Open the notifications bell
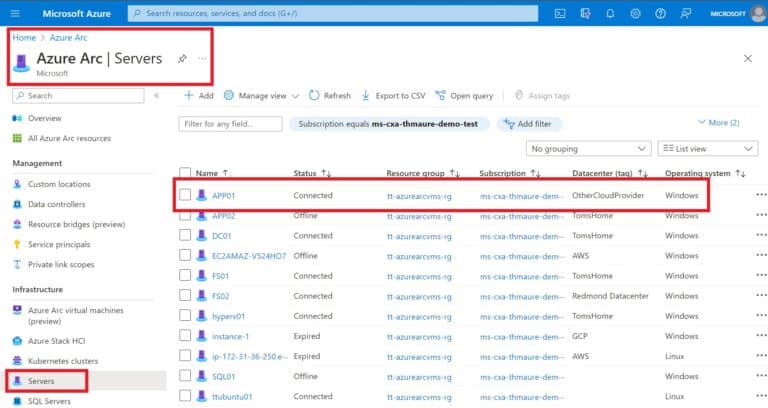Viewport: 768px width, 408px height. click(x=610, y=14)
